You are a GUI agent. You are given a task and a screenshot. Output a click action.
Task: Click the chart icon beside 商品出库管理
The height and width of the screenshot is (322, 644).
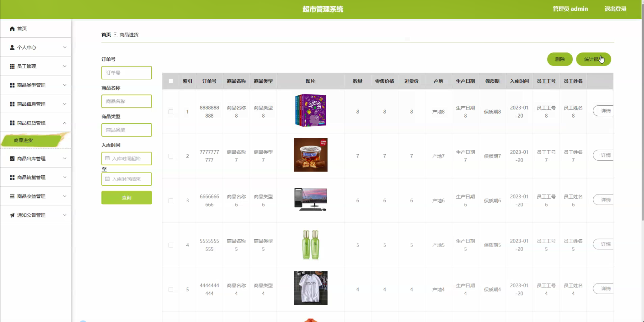pos(12,158)
